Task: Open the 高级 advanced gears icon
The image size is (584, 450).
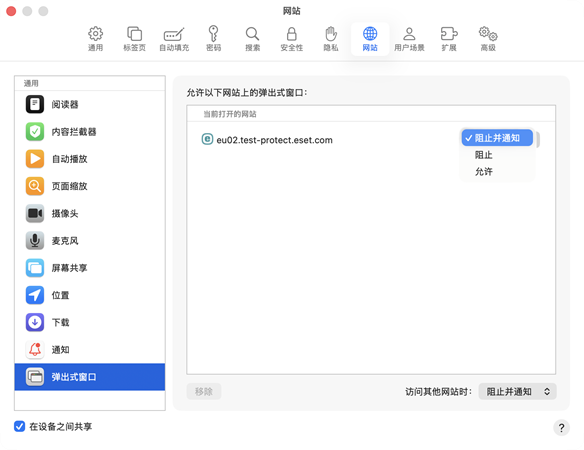Action: point(488,34)
